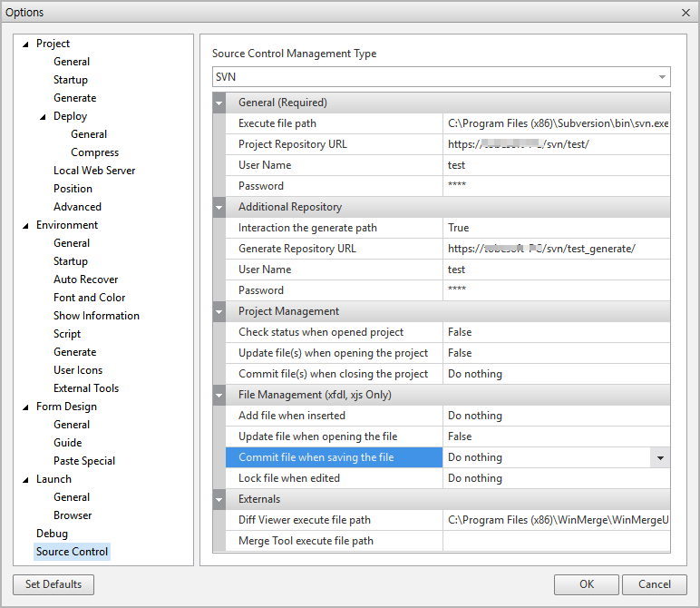Close the Options dialog window
700x608 pixels.
pyautogui.click(x=685, y=12)
